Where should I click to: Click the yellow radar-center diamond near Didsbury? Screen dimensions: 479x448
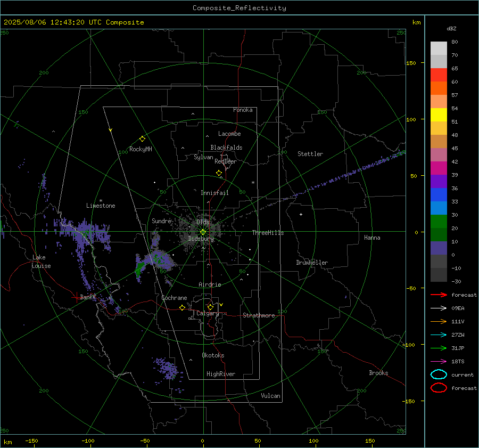tap(203, 232)
